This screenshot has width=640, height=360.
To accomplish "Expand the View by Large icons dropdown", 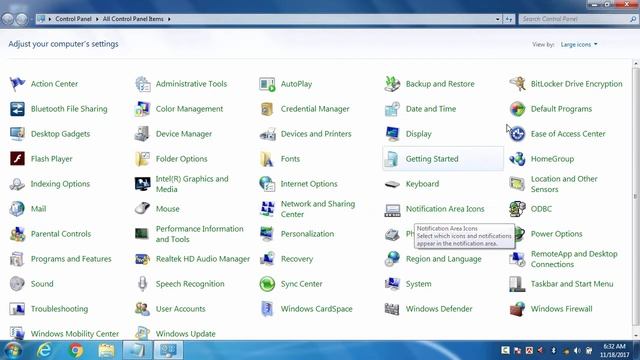I will tap(579, 44).
